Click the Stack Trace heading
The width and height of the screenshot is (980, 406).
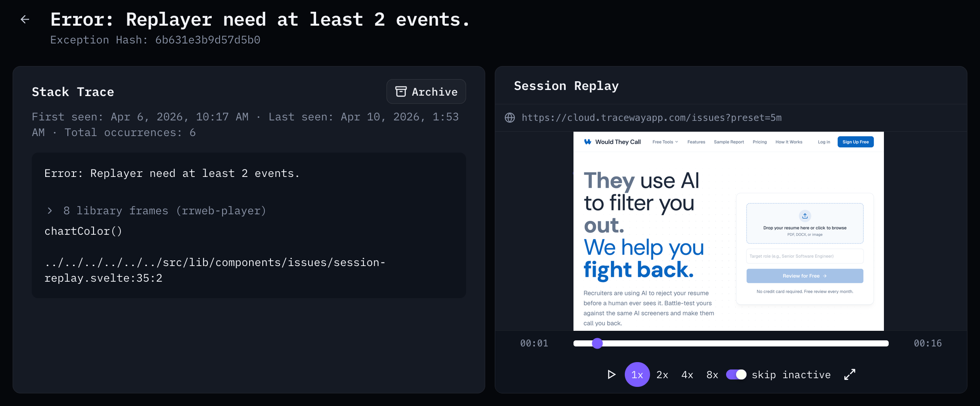point(73,92)
